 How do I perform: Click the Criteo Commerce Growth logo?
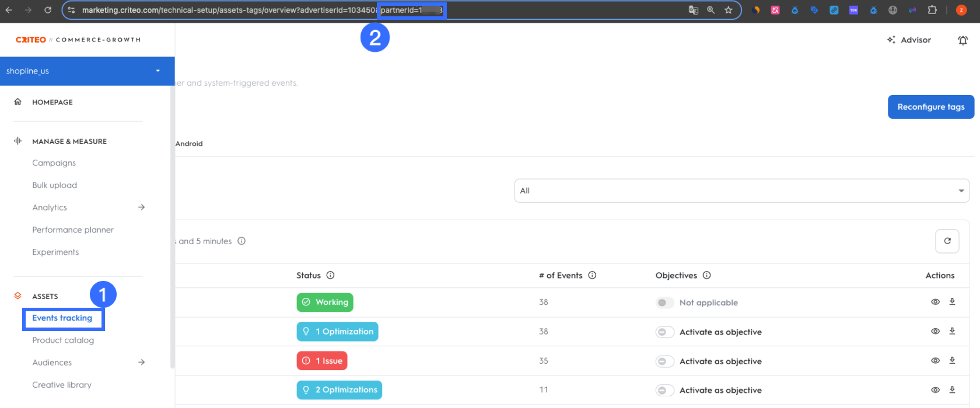pyautogui.click(x=78, y=40)
